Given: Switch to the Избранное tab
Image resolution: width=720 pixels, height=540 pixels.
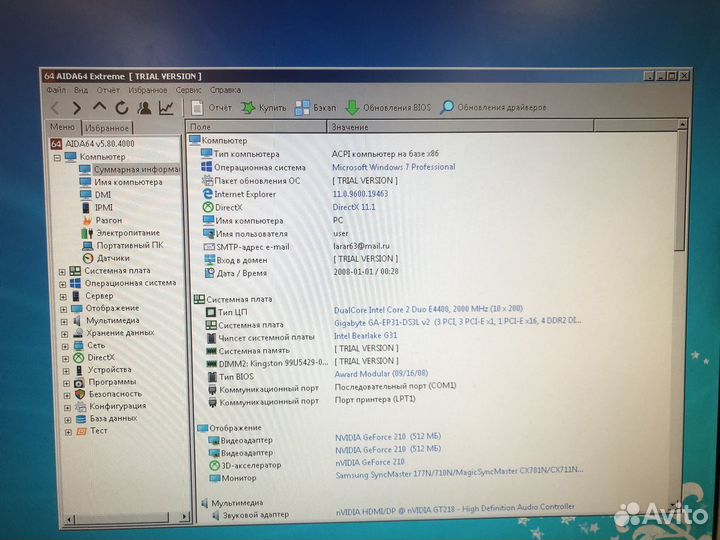Looking at the screenshot, I should tap(106, 128).
